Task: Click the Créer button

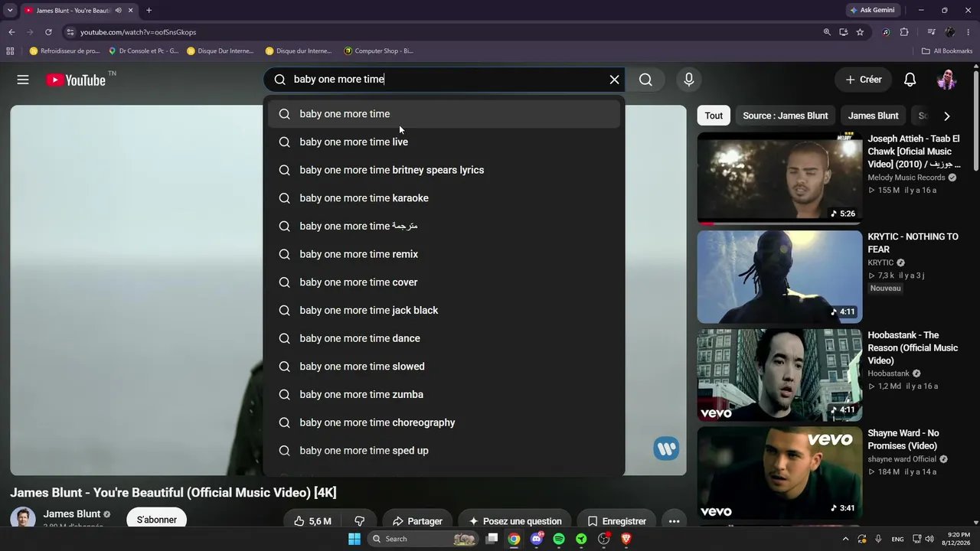Action: tap(864, 80)
